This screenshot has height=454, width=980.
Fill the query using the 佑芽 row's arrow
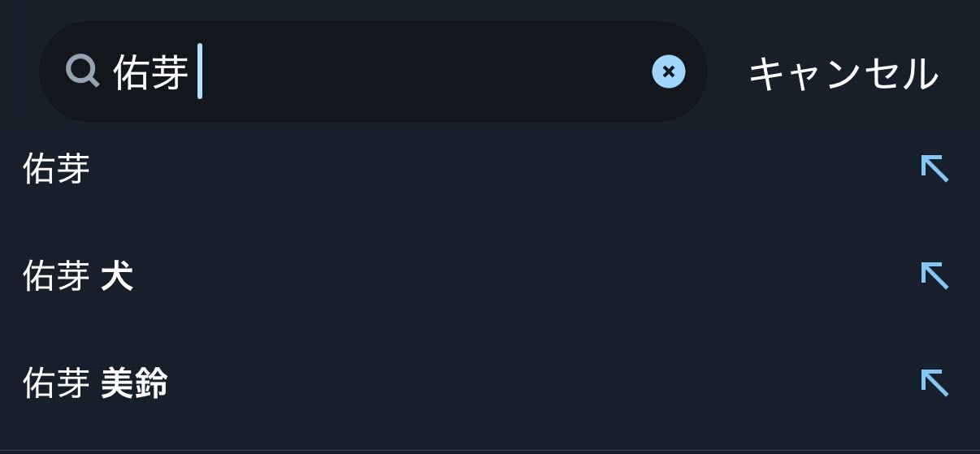[x=934, y=169]
